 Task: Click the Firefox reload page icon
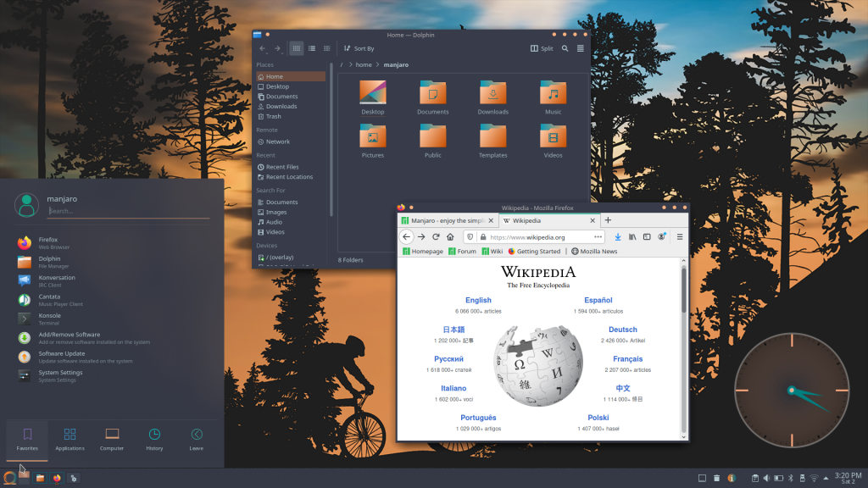pyautogui.click(x=436, y=237)
